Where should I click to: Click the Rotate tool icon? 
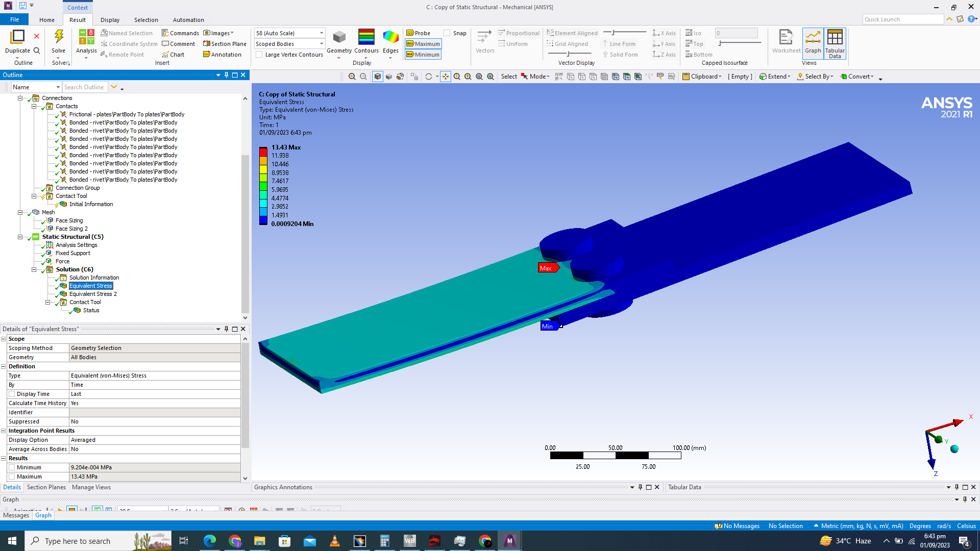pos(429,77)
